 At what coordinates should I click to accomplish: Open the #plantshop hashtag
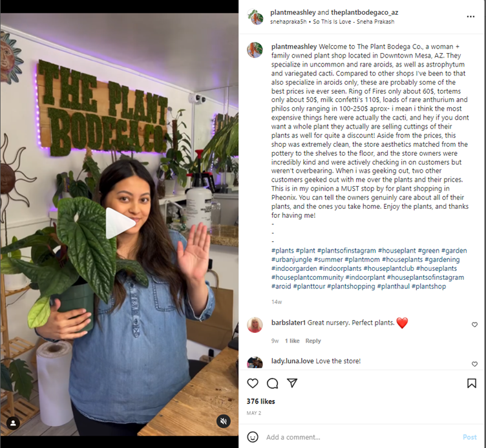coord(428,286)
